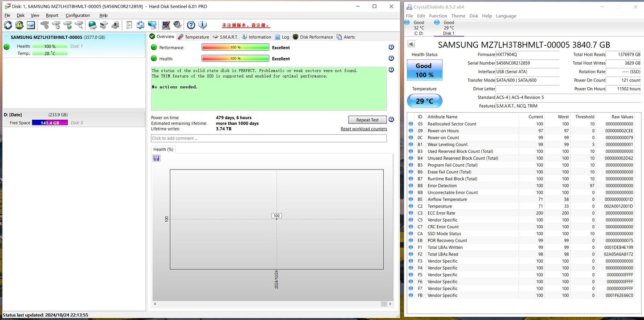Viewport: 644px width, 320px height.
Task: Open the Configuration menu in Hard Disk Sentinel
Action: 78,15
